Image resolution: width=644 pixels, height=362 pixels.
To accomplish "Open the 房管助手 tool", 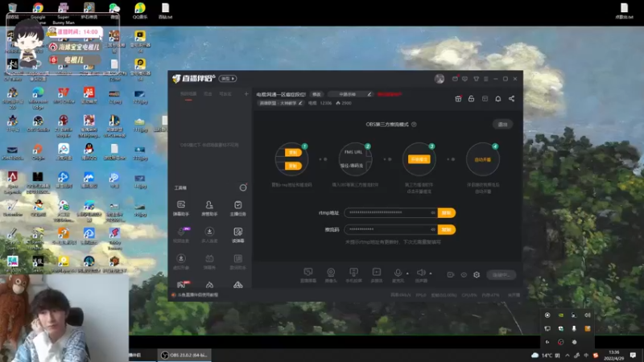I will click(209, 208).
